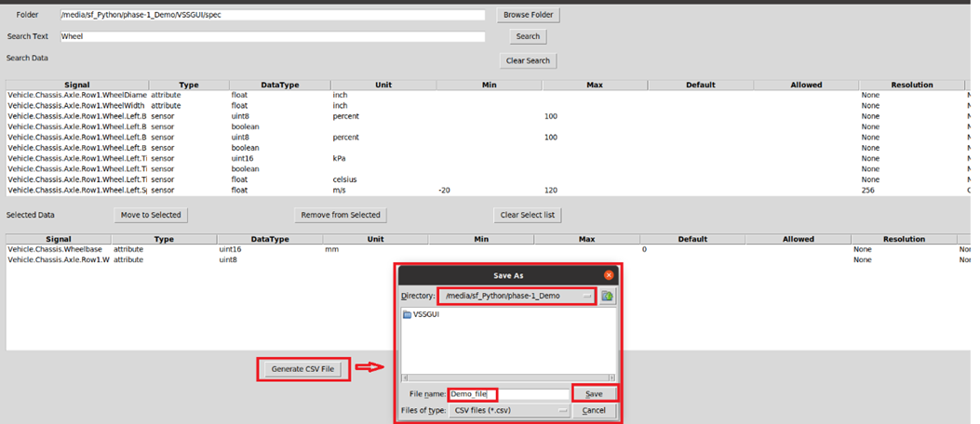Click Remove from Selected button
The image size is (980, 424).
point(341,215)
